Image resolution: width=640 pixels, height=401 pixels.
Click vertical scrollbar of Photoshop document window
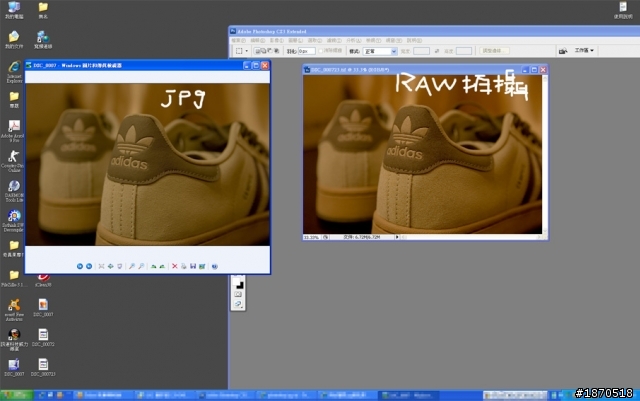coord(545,154)
